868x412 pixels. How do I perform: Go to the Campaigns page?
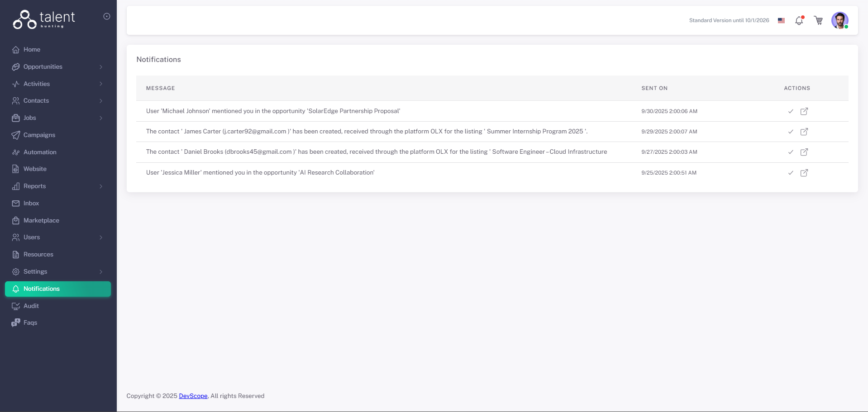[x=39, y=135]
